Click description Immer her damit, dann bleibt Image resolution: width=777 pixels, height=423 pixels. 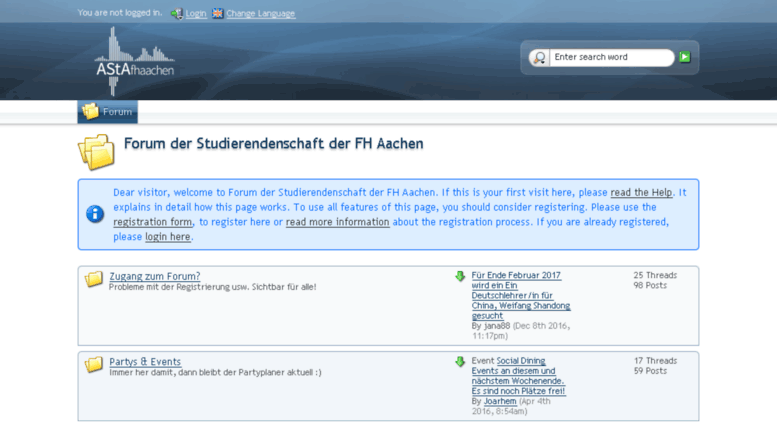[x=215, y=372]
